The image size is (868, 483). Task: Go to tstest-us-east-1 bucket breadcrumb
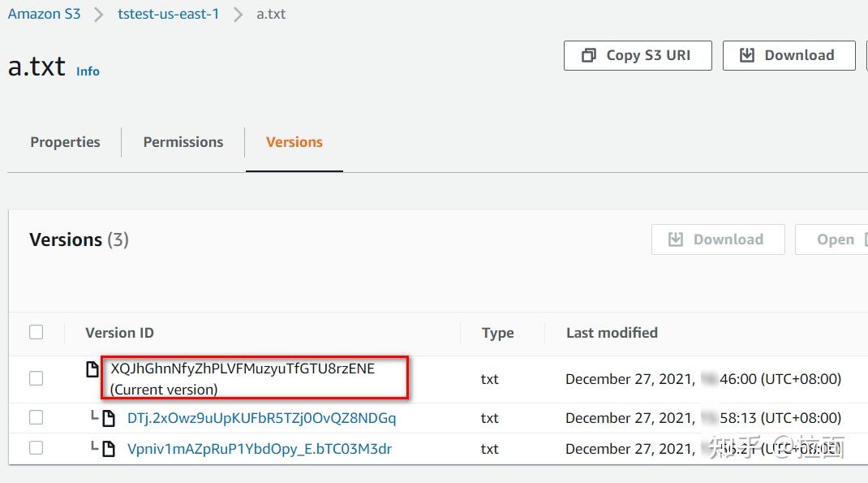tap(168, 14)
